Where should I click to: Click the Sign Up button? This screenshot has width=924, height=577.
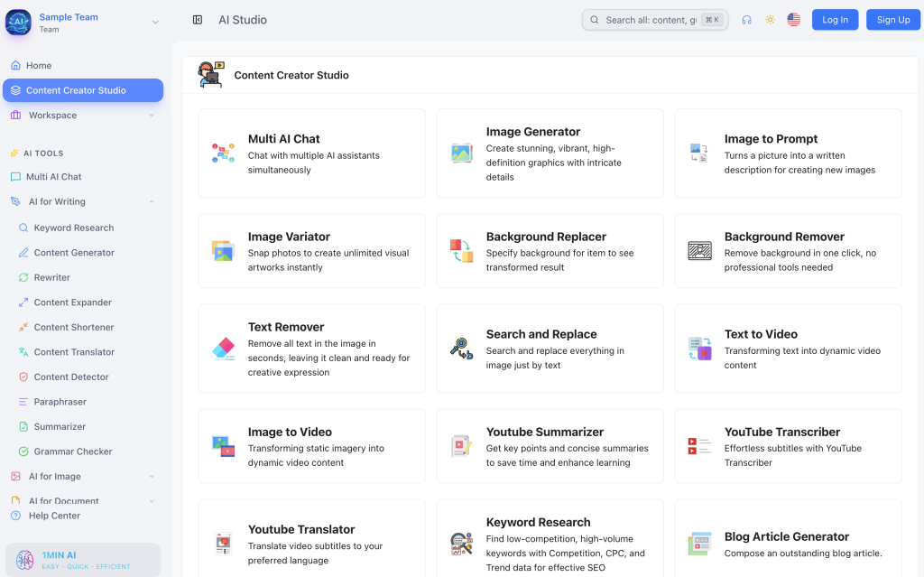892,20
